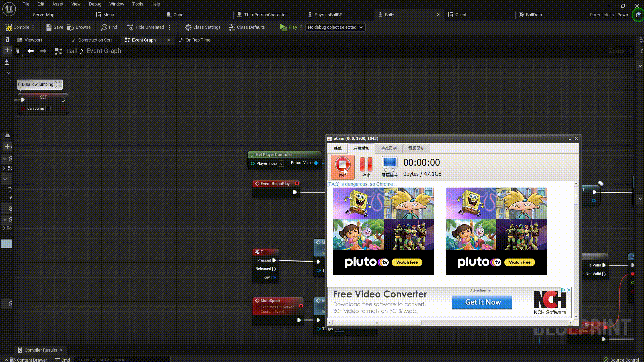The height and width of the screenshot is (362, 644).
Task: Open the debug object selector dropdown
Action: pyautogui.click(x=335, y=27)
